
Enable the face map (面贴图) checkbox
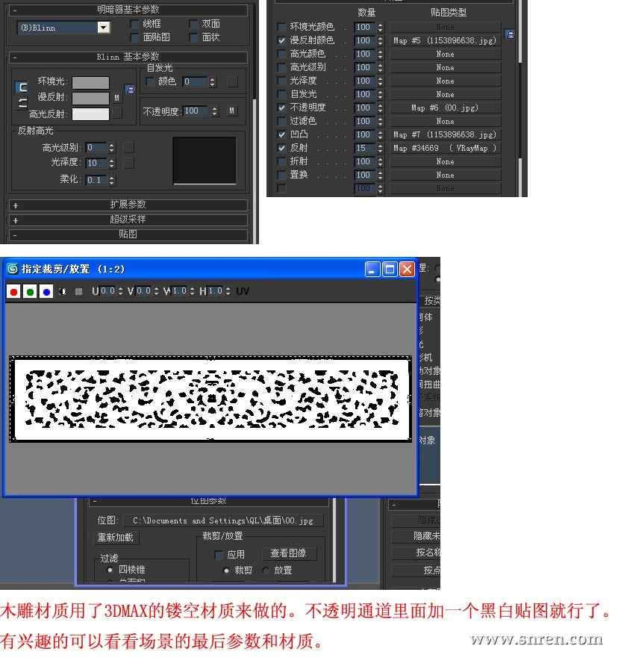point(134,37)
